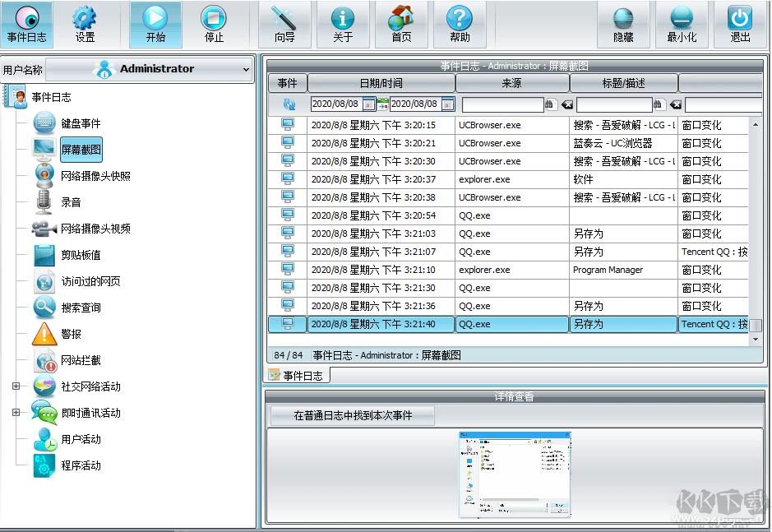Refresh the event log list
This screenshot has width=772, height=532.
coord(286,103)
